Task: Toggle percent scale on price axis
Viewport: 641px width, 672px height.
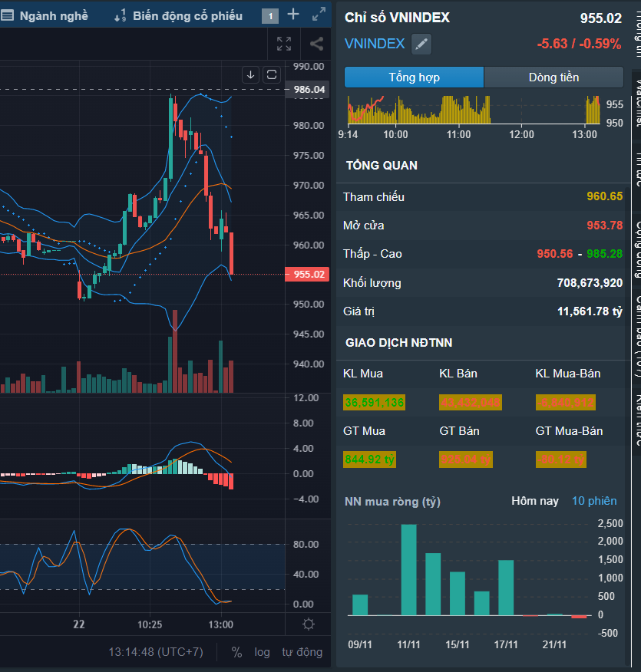Action: tap(236, 652)
